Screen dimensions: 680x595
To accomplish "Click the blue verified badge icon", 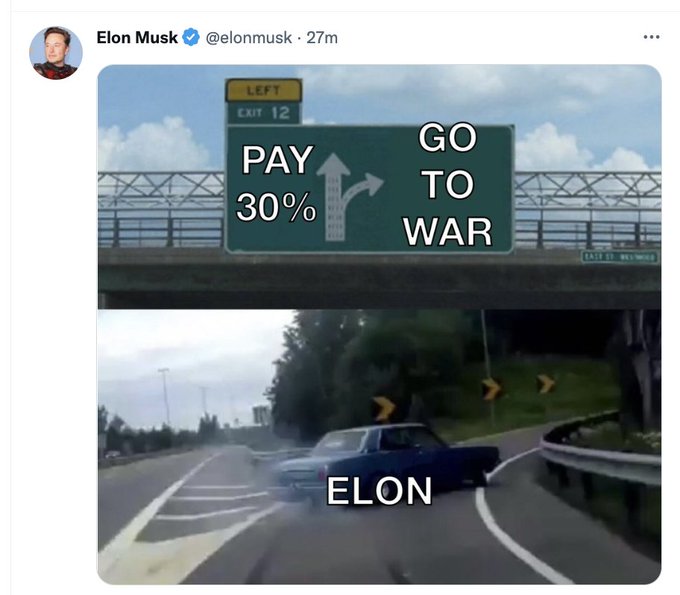I will 191,37.
